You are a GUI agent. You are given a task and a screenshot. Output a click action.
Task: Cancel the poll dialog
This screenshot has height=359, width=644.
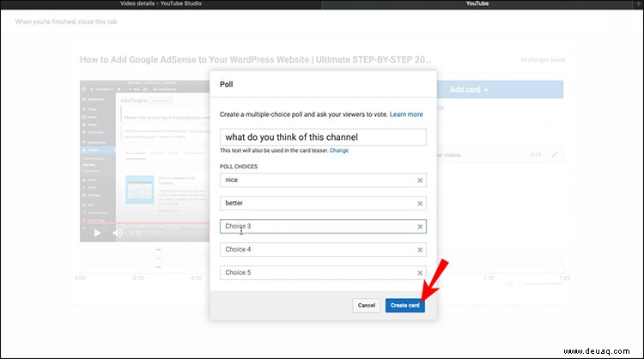pyautogui.click(x=367, y=305)
